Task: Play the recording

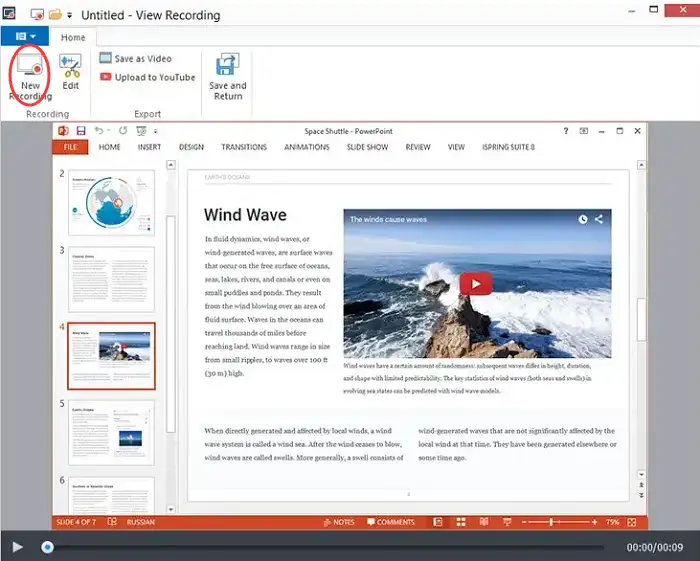Action: point(17,547)
